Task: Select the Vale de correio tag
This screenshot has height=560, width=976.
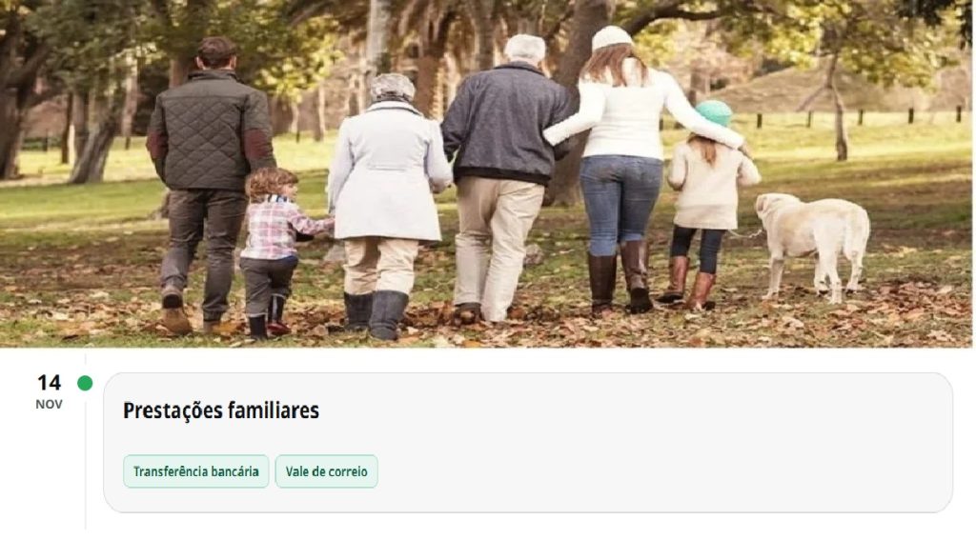Action: [327, 471]
